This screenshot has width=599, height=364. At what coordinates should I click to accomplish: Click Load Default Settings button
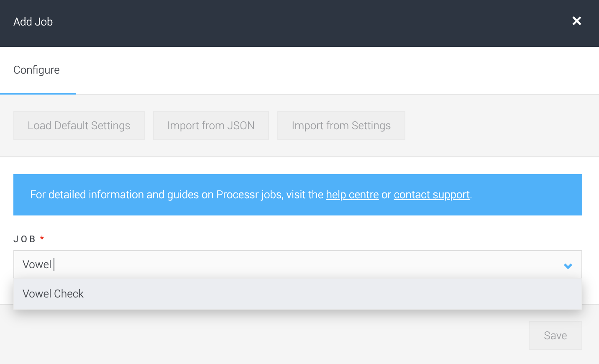[79, 126]
